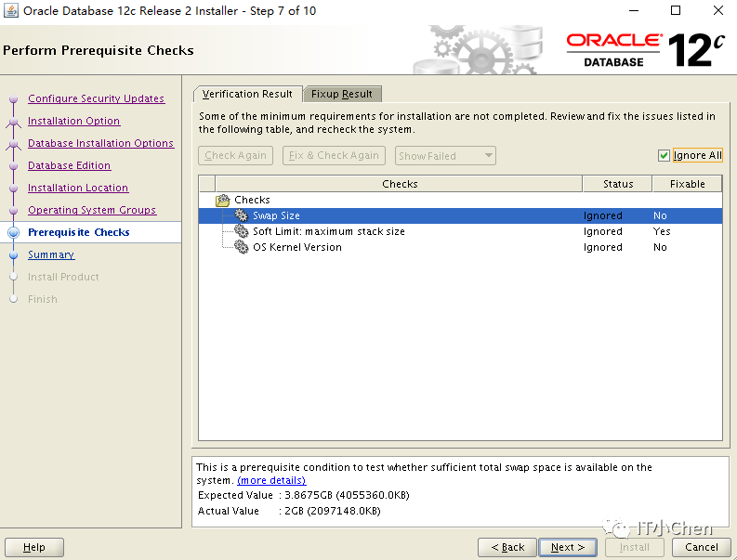Image resolution: width=737 pixels, height=560 pixels.
Task: Select Soft Limit: maximum stack size row
Action: (x=460, y=231)
